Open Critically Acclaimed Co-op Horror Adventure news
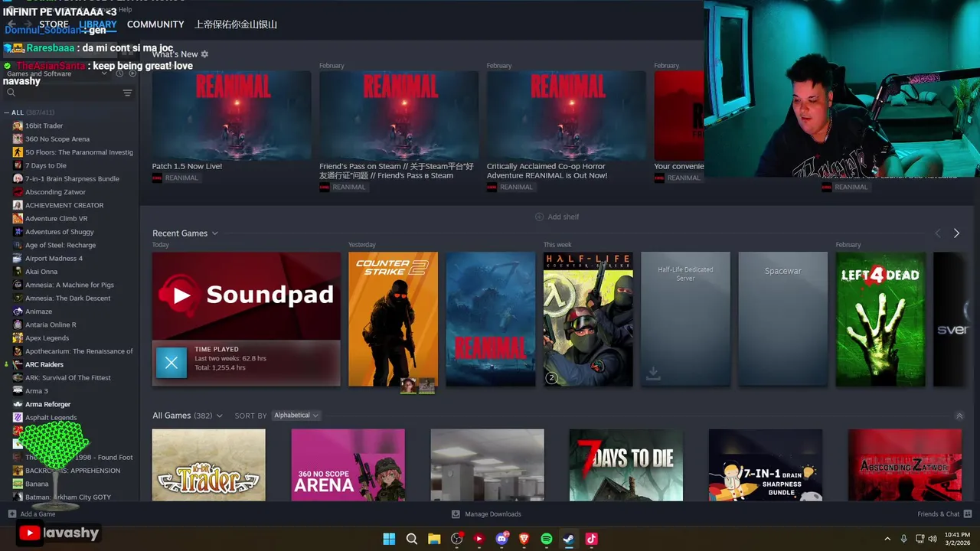 tap(567, 116)
